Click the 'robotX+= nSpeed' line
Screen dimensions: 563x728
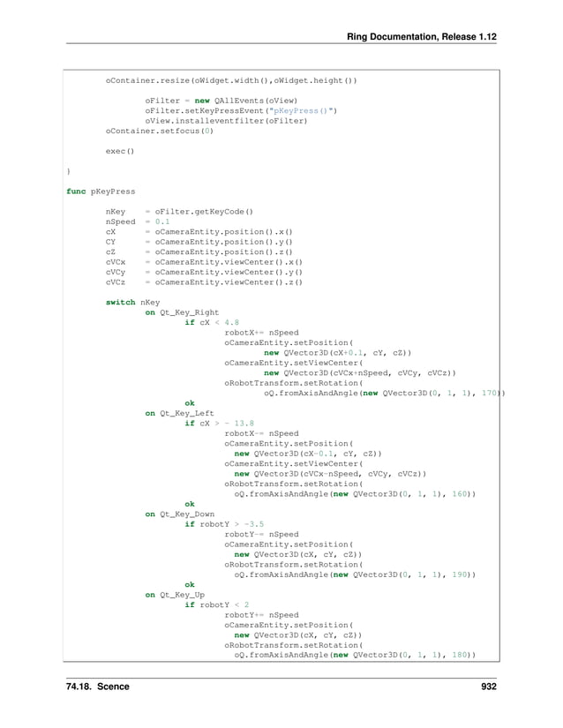coord(261,333)
